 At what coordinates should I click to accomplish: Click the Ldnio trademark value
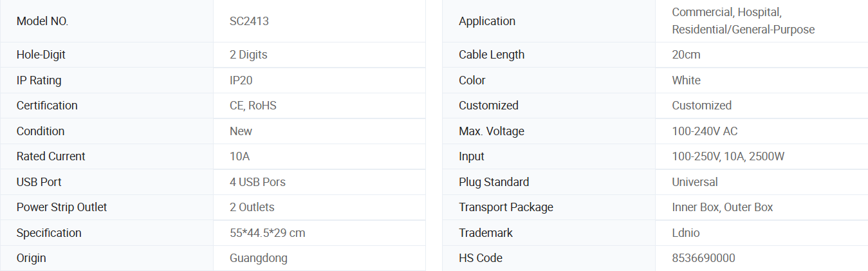pos(685,233)
